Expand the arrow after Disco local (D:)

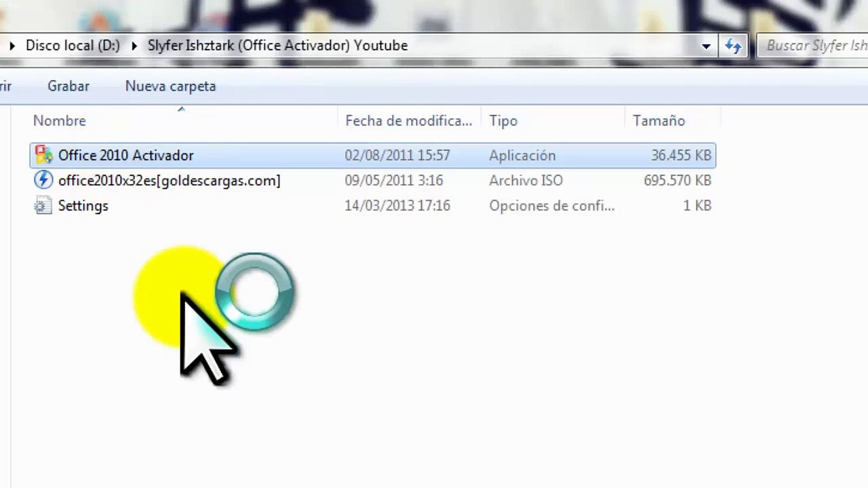point(134,46)
